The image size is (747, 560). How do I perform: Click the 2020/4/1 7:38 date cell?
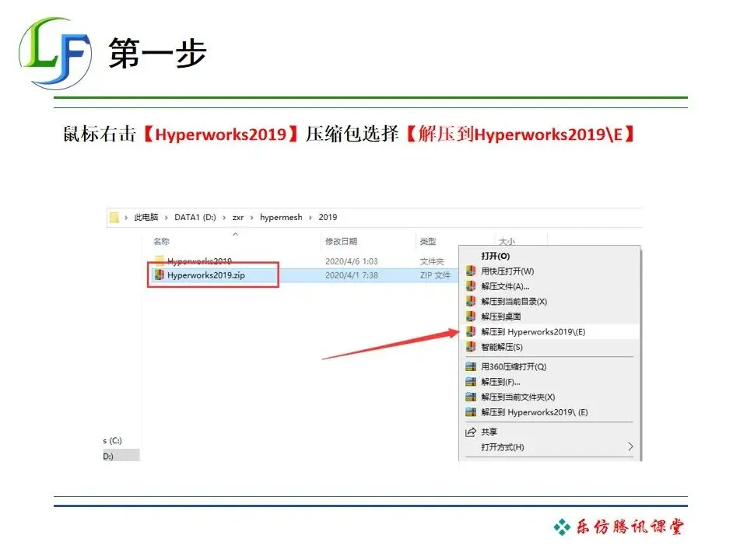[x=352, y=275]
